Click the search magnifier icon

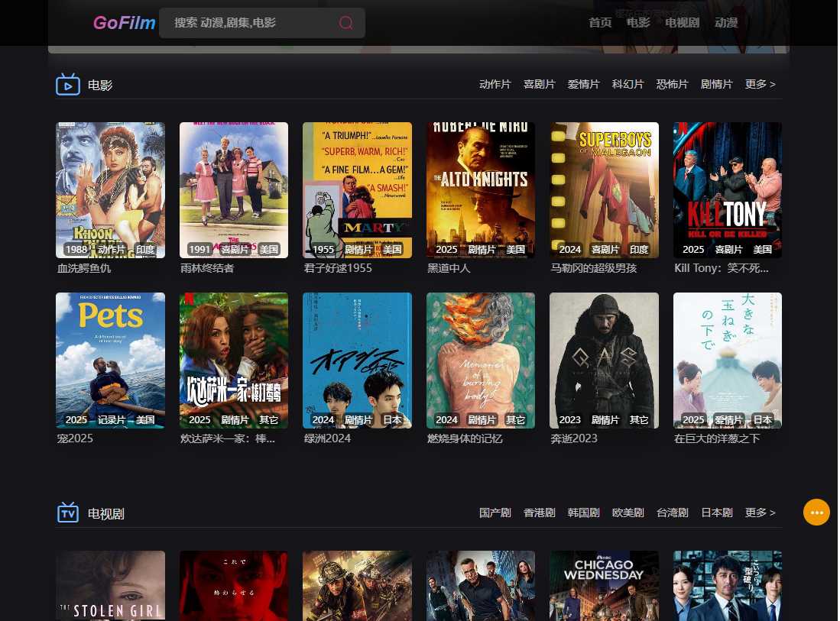tap(345, 23)
